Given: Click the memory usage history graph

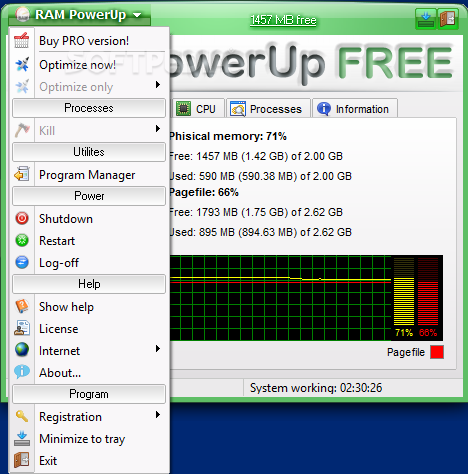Looking at the screenshot, I should [x=280, y=298].
